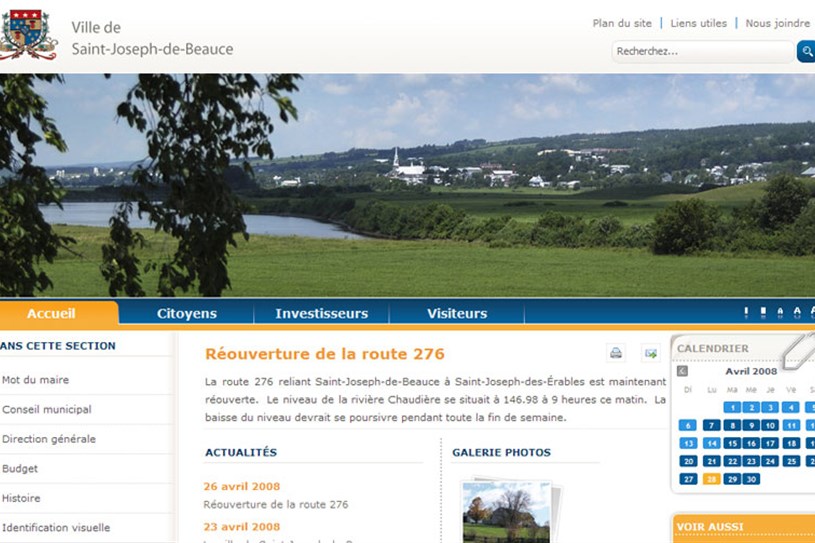Select day 23 in calendar
The image size is (815, 543).
coord(751,461)
